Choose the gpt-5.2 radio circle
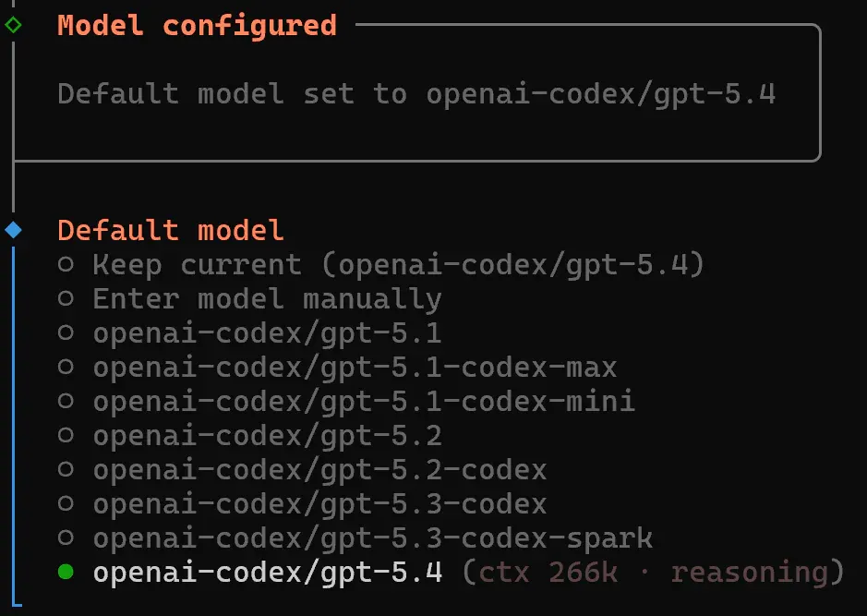 coord(66,435)
